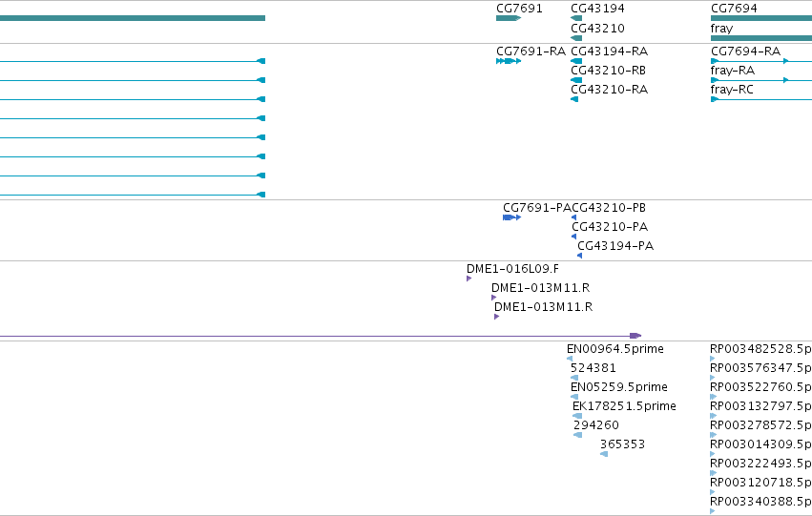Click the RP003132797.5p label
This screenshot has height=516, width=812.
click(760, 407)
